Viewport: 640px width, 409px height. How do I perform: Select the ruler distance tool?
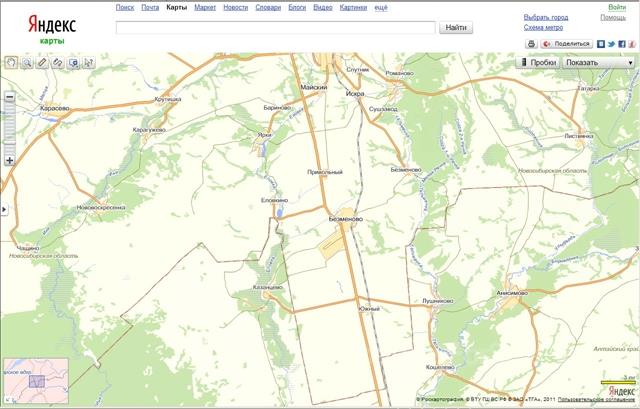tap(43, 62)
